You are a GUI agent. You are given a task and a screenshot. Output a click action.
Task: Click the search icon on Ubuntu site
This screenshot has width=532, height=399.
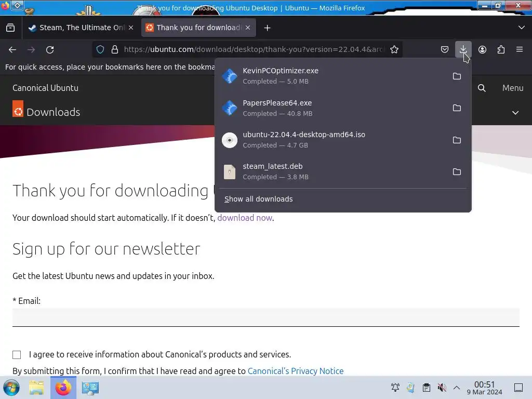[482, 88]
